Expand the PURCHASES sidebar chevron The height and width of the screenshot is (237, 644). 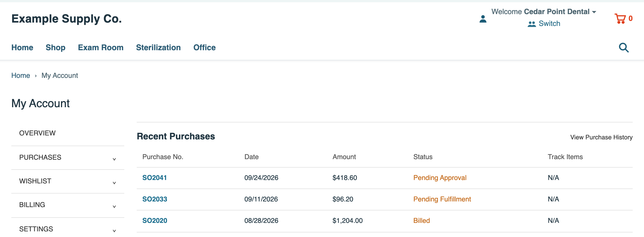(114, 159)
